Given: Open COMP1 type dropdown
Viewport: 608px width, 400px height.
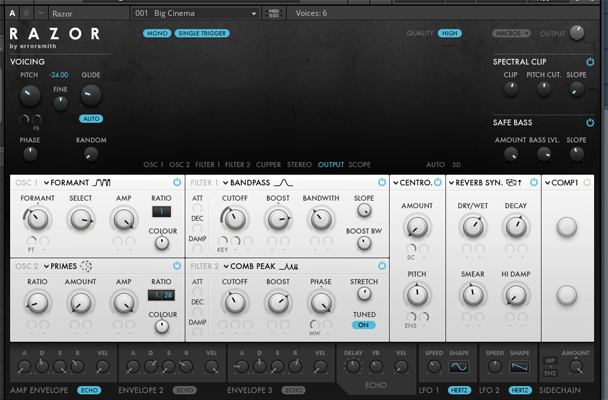Looking at the screenshot, I should (x=561, y=183).
